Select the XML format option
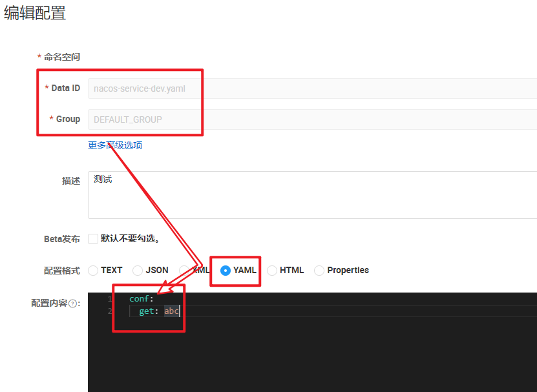The width and height of the screenshot is (537, 392). click(184, 271)
